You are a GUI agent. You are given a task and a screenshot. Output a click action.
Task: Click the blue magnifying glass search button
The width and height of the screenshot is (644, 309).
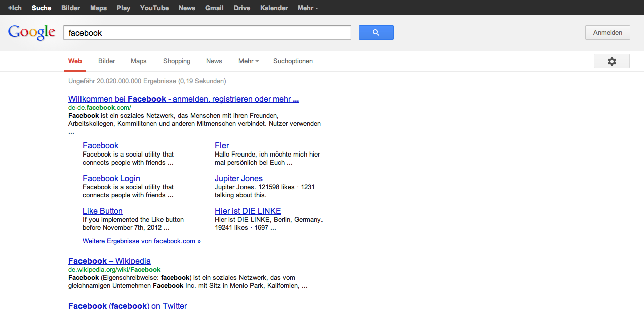[376, 33]
